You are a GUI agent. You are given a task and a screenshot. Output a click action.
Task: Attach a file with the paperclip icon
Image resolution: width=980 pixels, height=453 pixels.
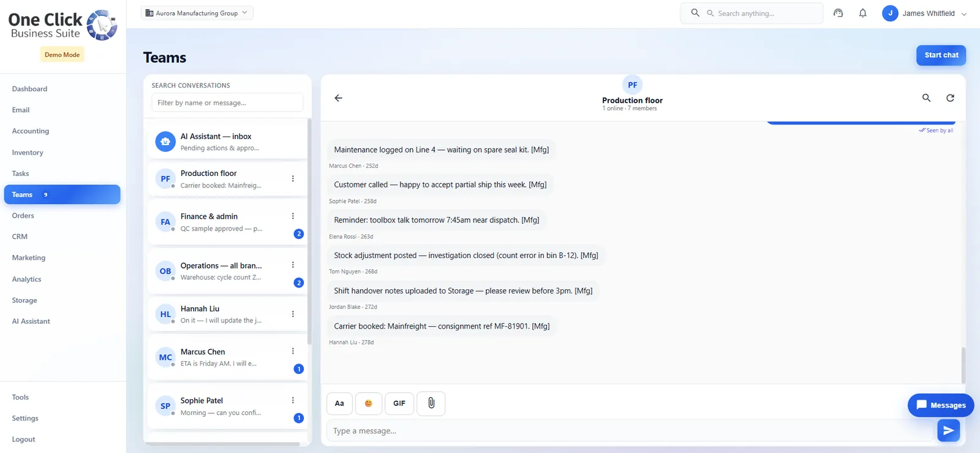pos(431,403)
